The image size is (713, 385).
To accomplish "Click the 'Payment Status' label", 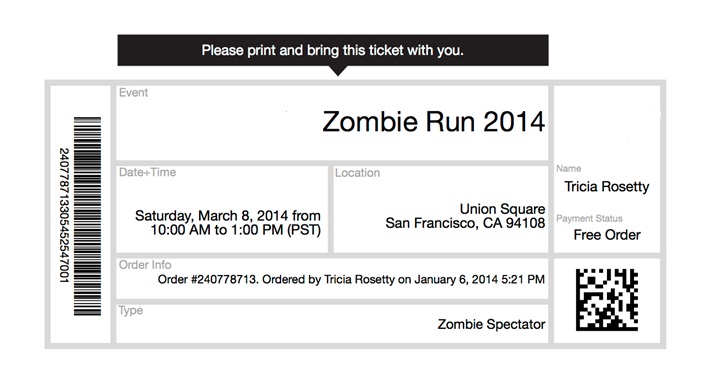I will coord(589,219).
